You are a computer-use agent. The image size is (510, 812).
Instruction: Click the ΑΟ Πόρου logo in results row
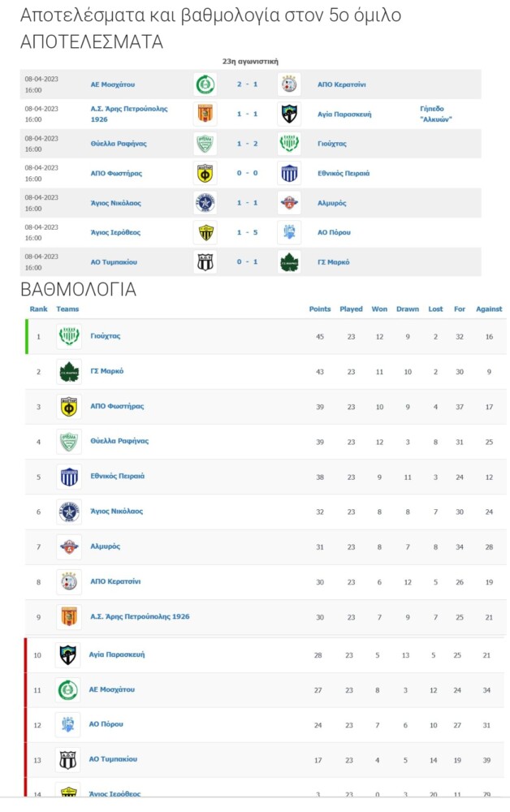pyautogui.click(x=289, y=232)
